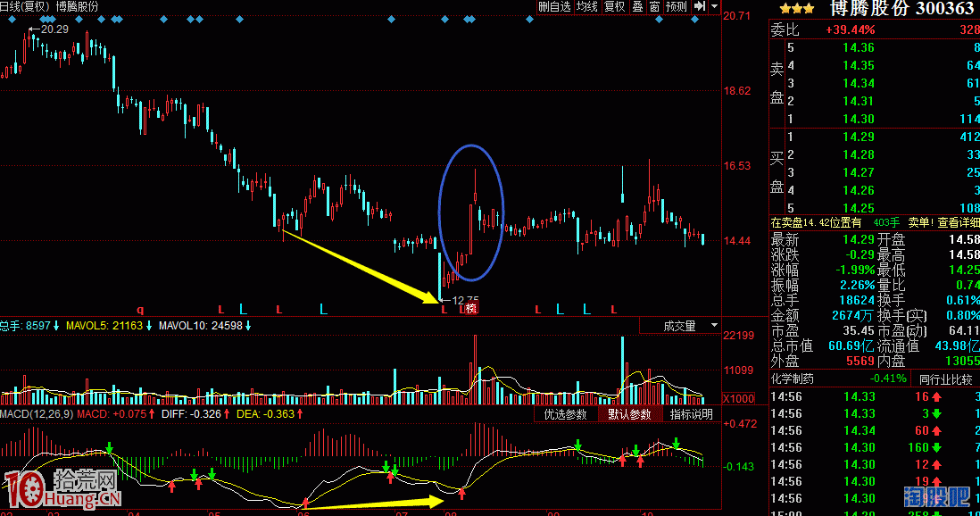Select buy level 4 price 14.26

tap(858, 190)
